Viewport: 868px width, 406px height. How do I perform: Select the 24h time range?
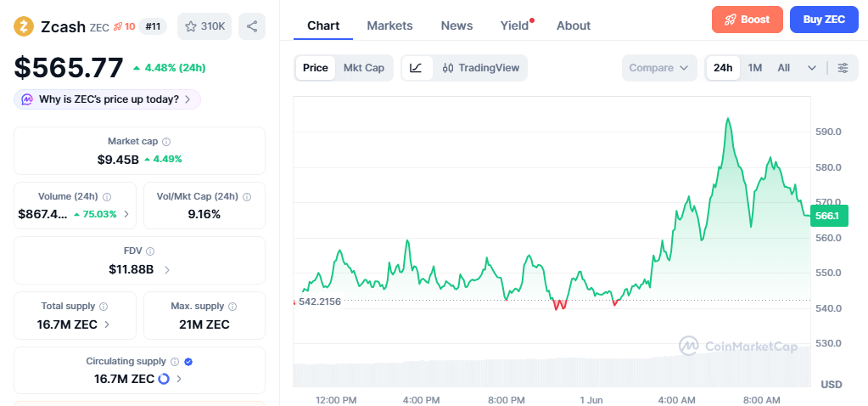click(x=723, y=68)
